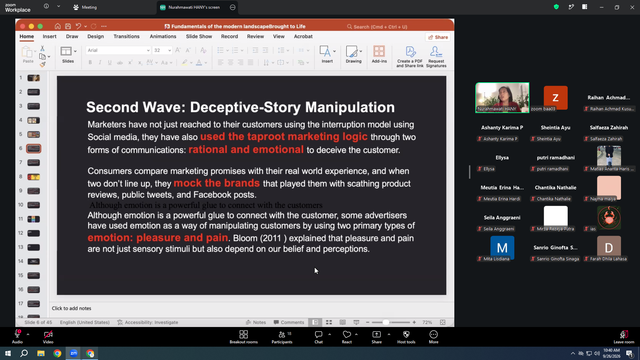Viewport: 640px width, 360px height.
Task: Click the Save disk icon in title bar
Action: pos(68,26)
